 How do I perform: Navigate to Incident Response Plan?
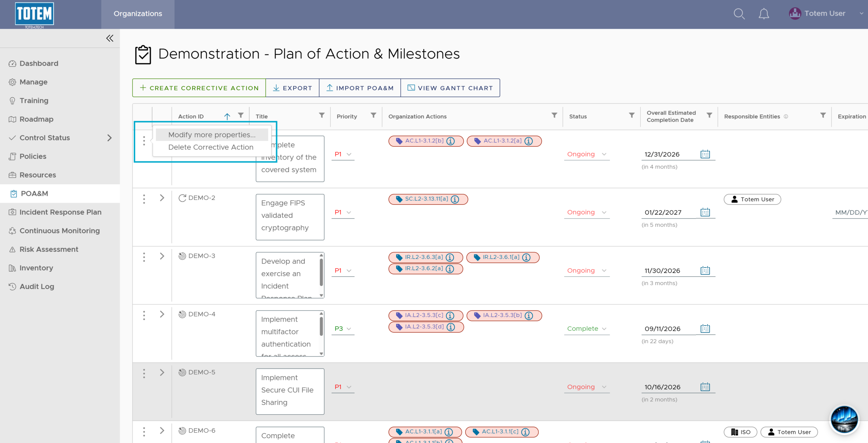click(60, 212)
